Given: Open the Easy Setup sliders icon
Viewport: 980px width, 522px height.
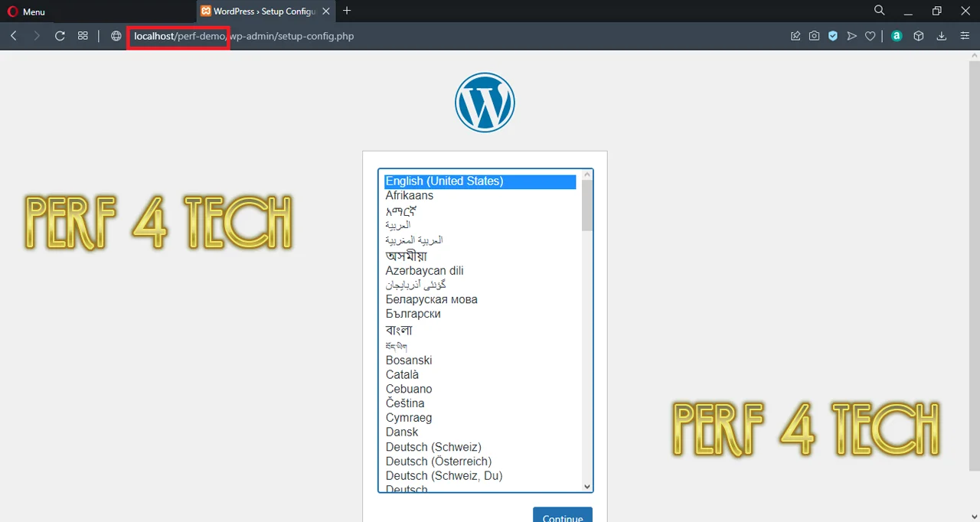Looking at the screenshot, I should pyautogui.click(x=965, y=36).
